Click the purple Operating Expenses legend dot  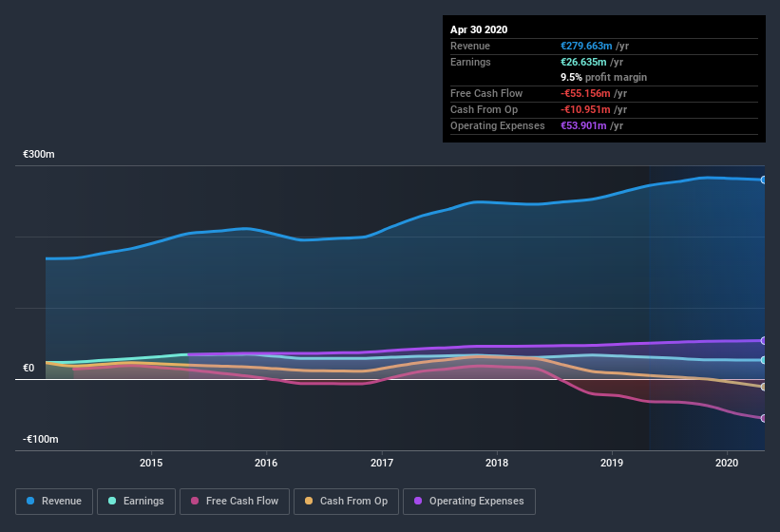click(419, 501)
